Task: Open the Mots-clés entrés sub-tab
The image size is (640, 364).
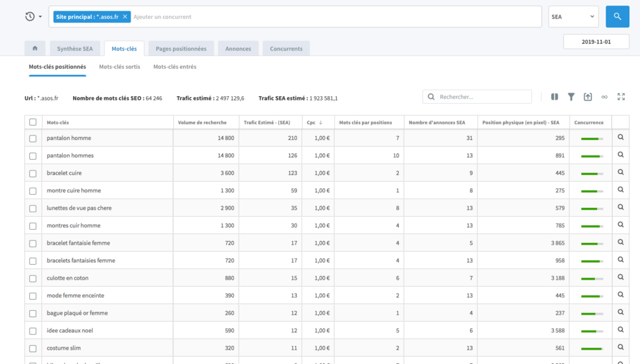Action: (175, 67)
